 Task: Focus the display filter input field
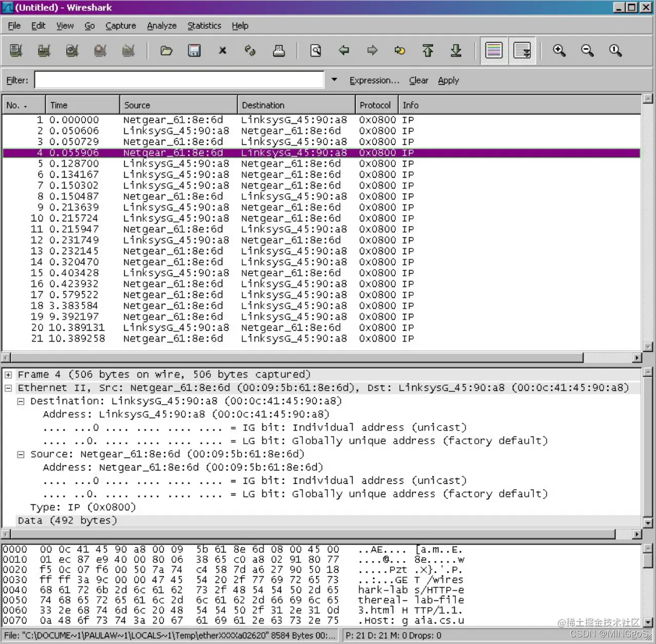click(x=179, y=80)
